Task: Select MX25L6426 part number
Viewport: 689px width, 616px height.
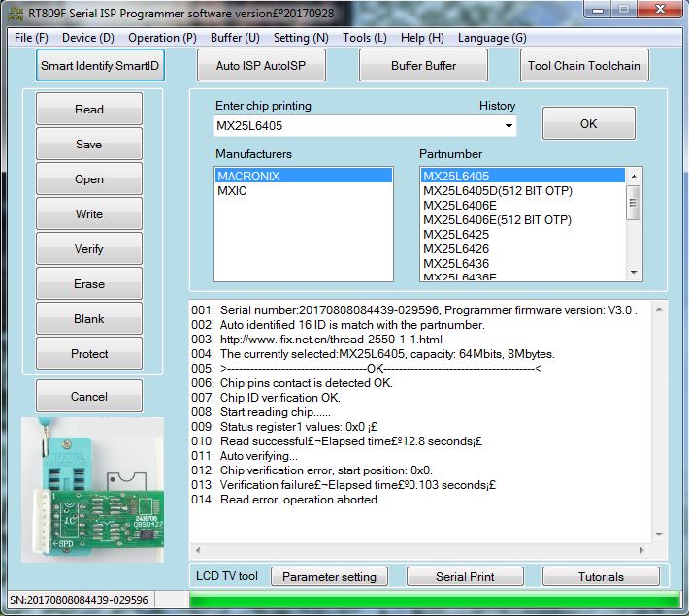Action: [x=523, y=248]
